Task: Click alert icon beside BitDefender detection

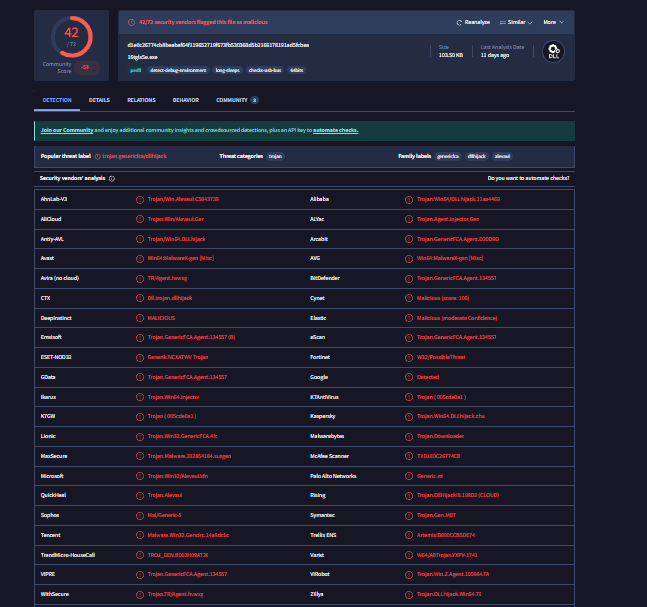Action: point(409,277)
